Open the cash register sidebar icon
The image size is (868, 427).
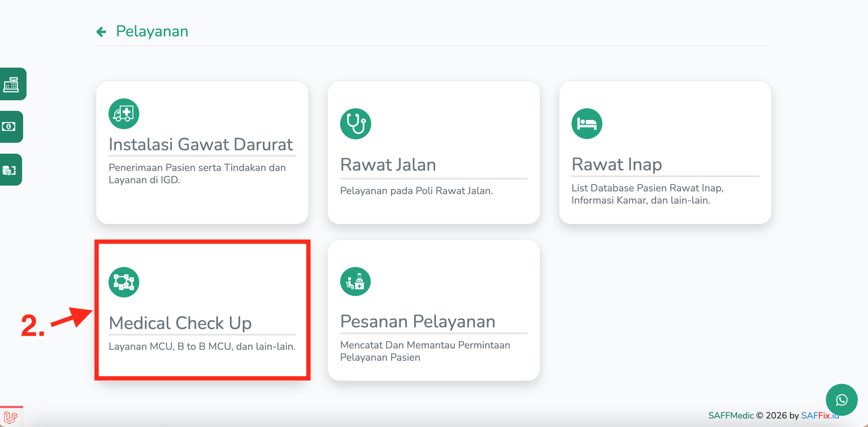coord(11,84)
